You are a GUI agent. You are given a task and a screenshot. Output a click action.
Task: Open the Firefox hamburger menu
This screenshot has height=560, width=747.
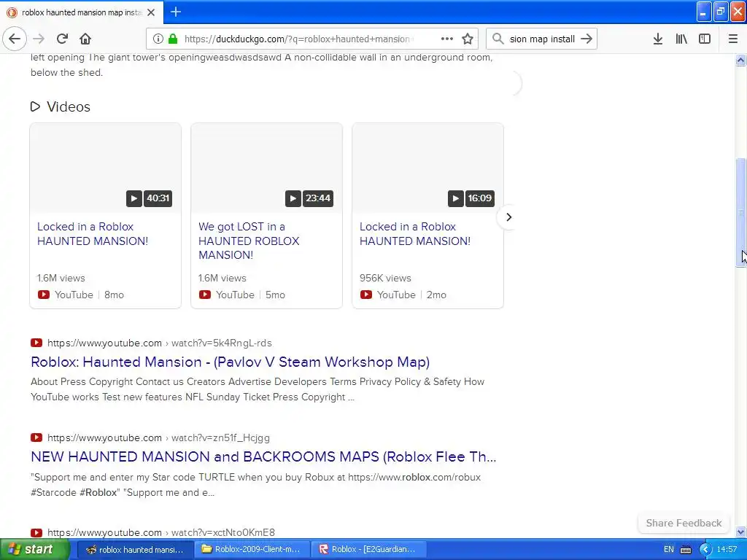(x=732, y=39)
